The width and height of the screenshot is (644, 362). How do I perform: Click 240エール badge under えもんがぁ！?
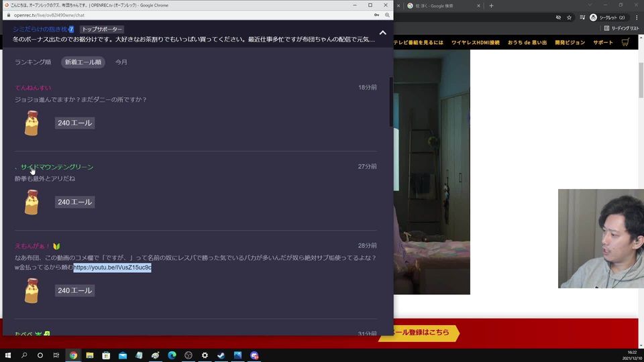tap(74, 290)
